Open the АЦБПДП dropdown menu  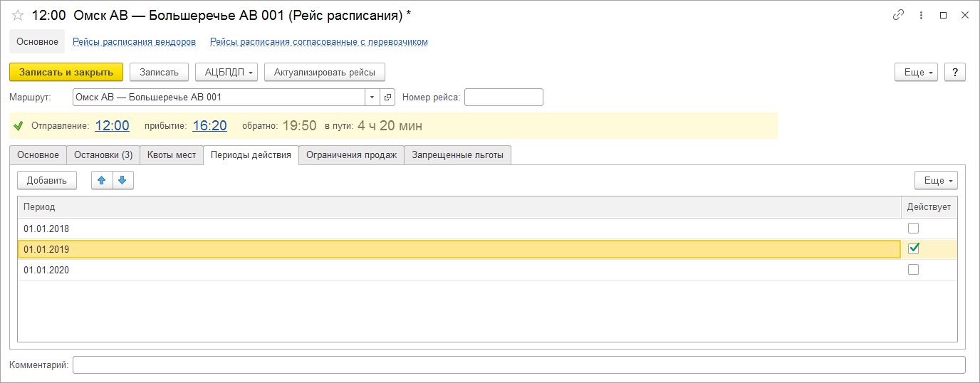(226, 72)
